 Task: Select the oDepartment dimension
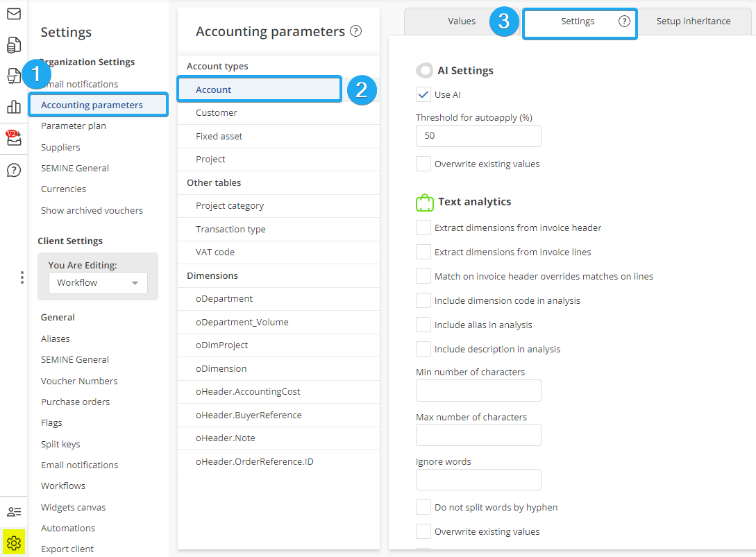point(224,299)
